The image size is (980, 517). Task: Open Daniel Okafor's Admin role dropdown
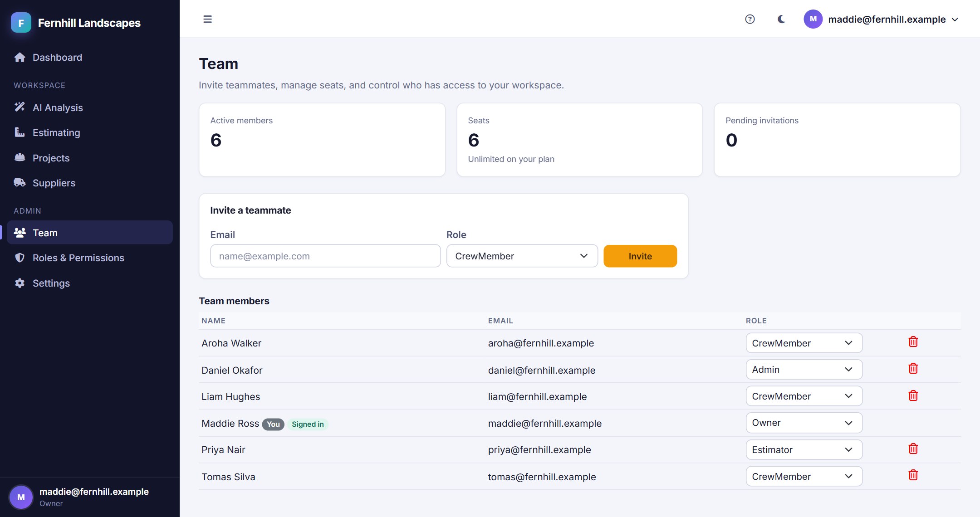click(804, 370)
